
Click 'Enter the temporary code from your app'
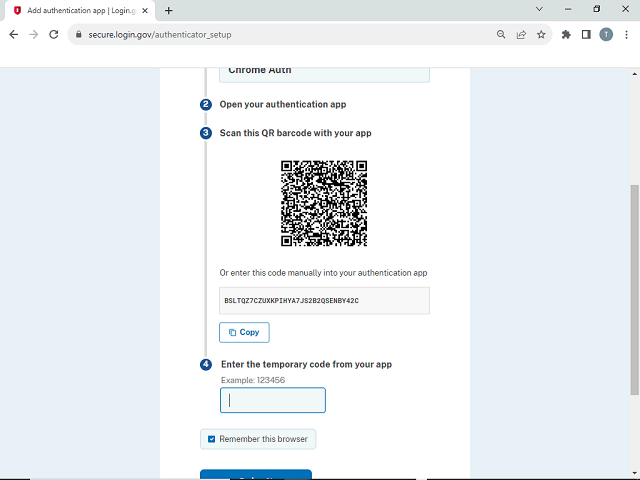tap(306, 364)
